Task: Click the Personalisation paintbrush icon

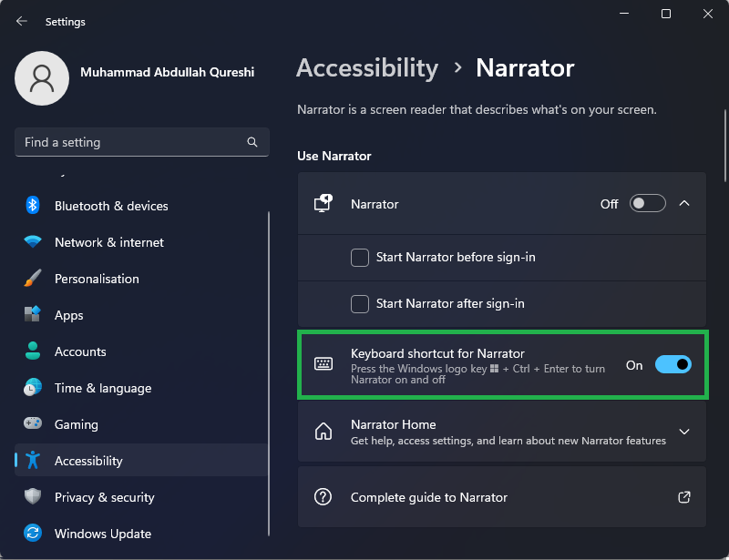Action: tap(33, 279)
